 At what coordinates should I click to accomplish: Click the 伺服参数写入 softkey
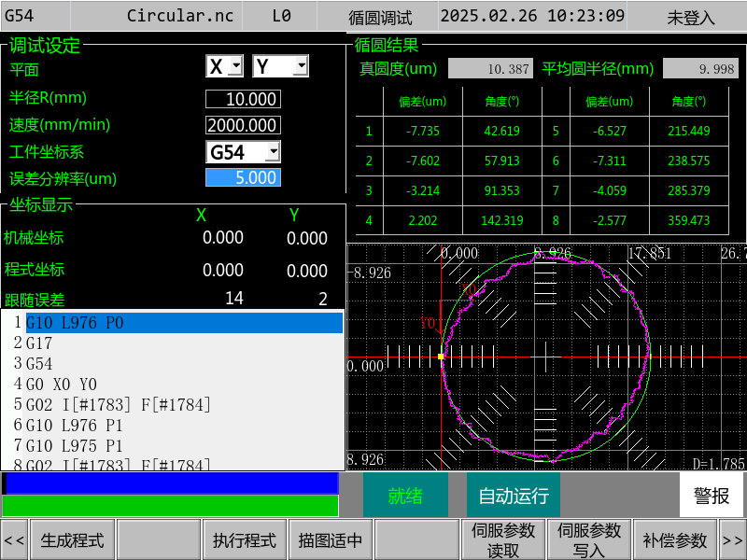[589, 540]
